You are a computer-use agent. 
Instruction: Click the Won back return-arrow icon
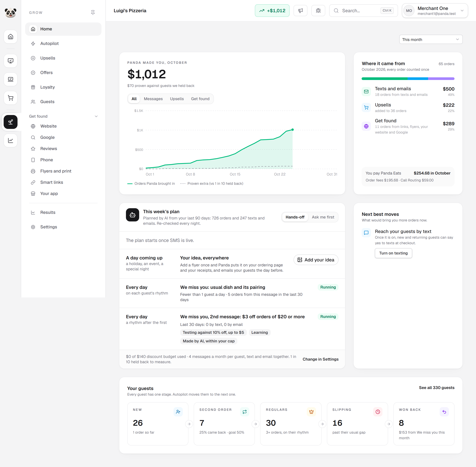pyautogui.click(x=444, y=412)
